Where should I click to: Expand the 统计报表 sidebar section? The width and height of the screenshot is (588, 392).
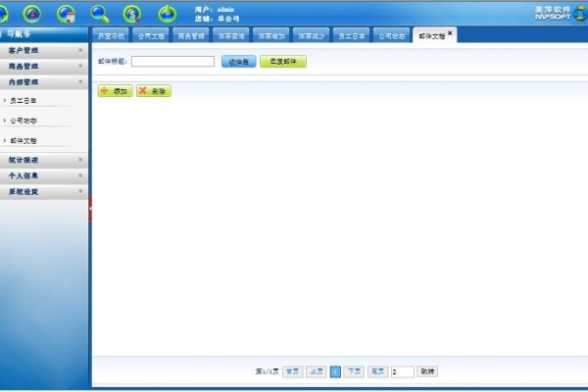pos(44,159)
